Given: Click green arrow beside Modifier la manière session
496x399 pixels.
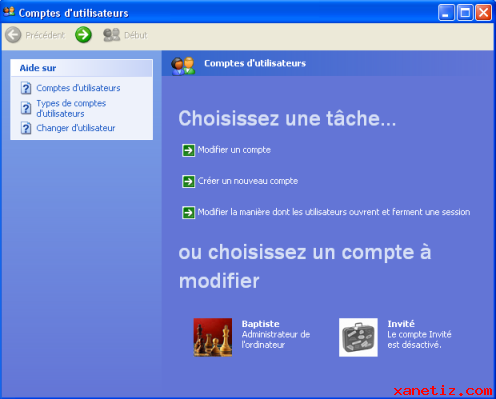Looking at the screenshot, I should (x=188, y=212).
